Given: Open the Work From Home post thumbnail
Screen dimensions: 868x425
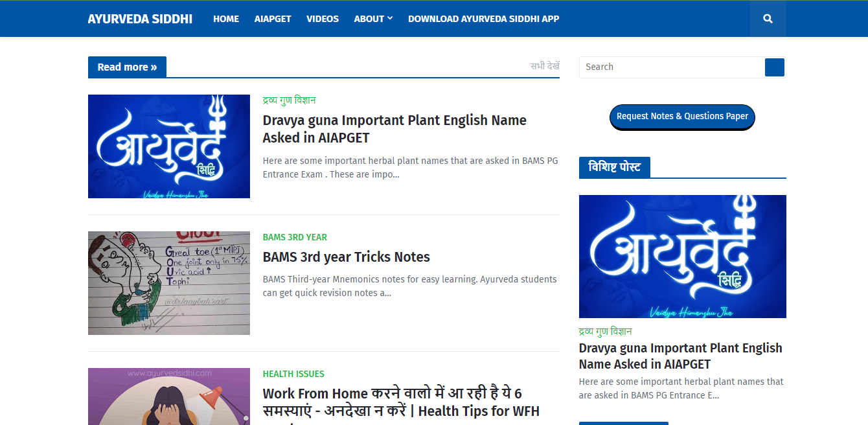Looking at the screenshot, I should click(169, 396).
